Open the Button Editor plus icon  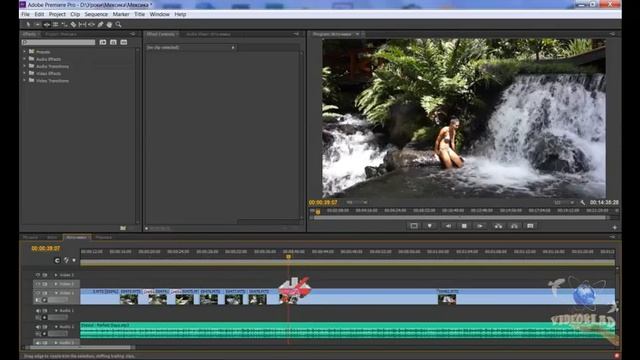pyautogui.click(x=615, y=227)
